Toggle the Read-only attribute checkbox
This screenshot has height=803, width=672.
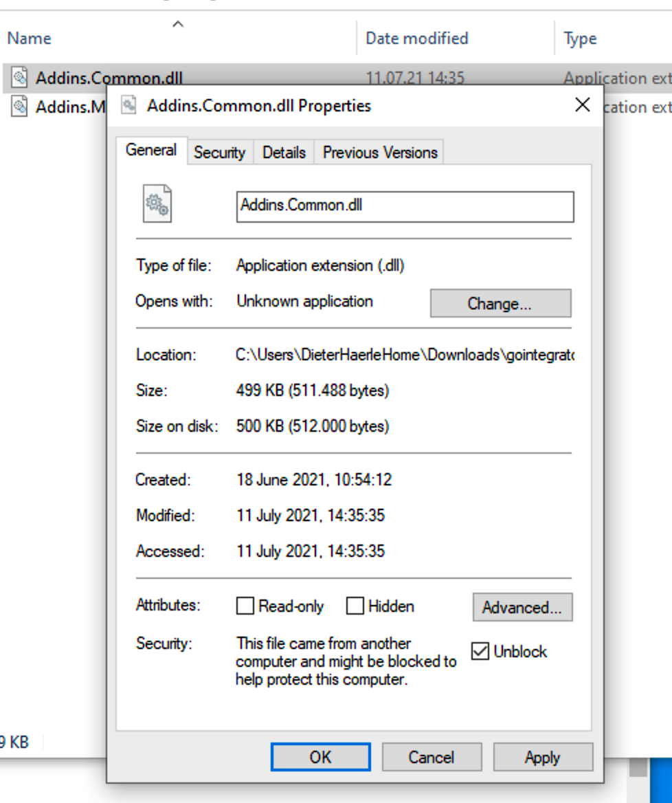click(x=245, y=605)
